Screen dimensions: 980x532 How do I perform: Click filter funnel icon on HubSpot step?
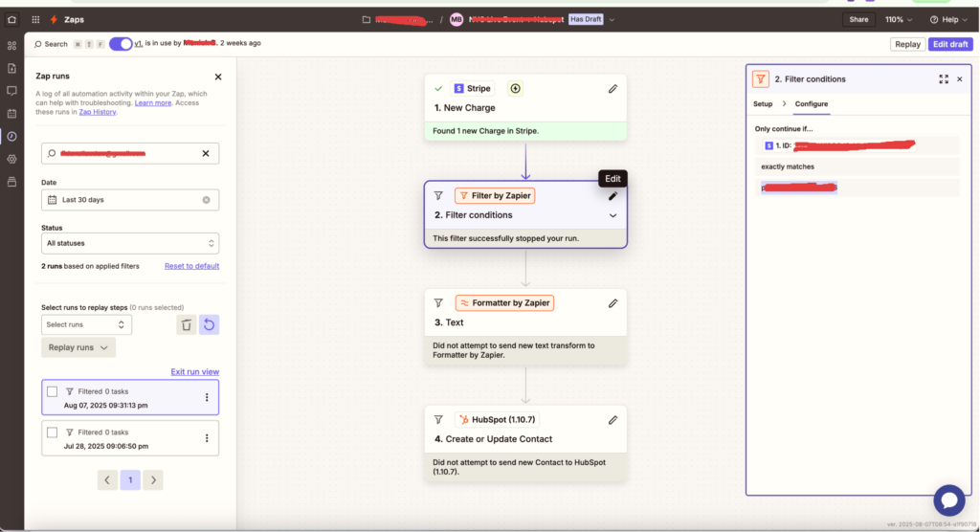(x=438, y=419)
